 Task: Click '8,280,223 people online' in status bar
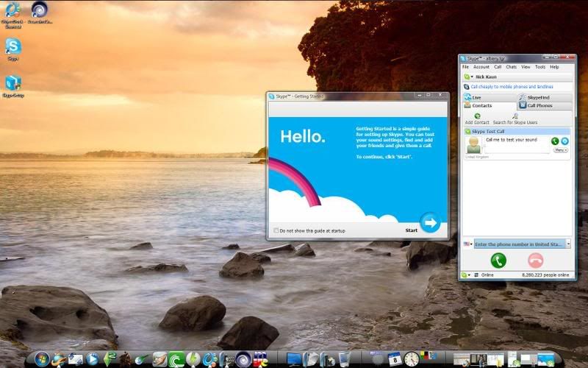[x=545, y=275]
